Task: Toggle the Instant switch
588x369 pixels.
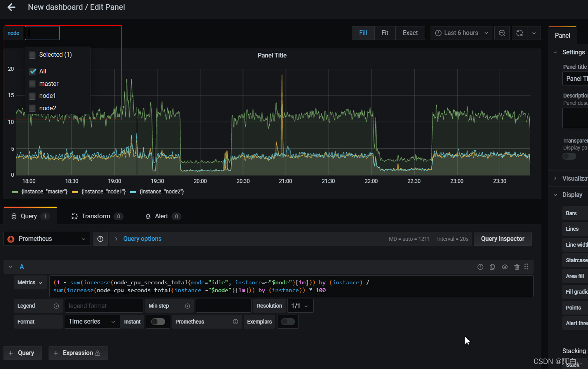Action: point(158,322)
